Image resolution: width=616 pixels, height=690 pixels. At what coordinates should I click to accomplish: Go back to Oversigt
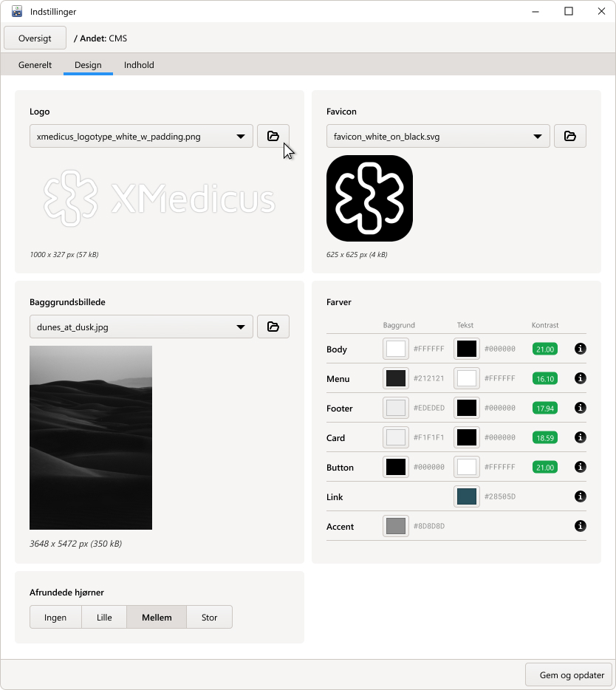pos(35,38)
